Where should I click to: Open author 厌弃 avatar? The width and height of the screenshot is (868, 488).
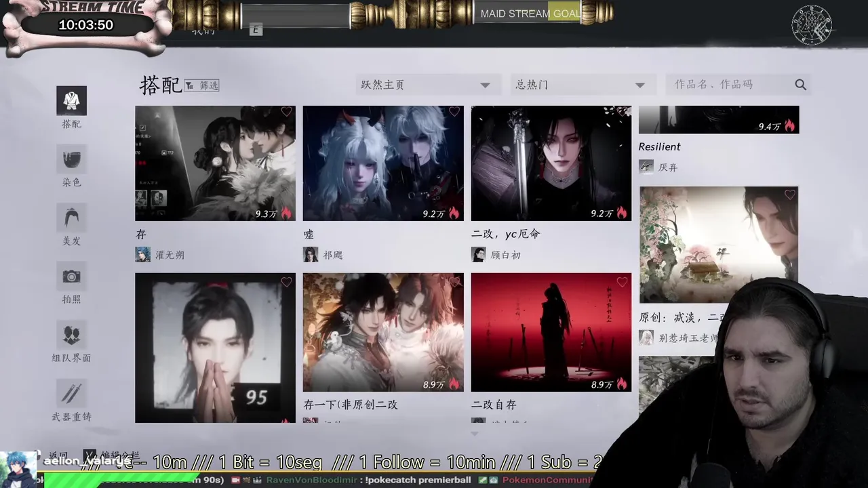646,167
